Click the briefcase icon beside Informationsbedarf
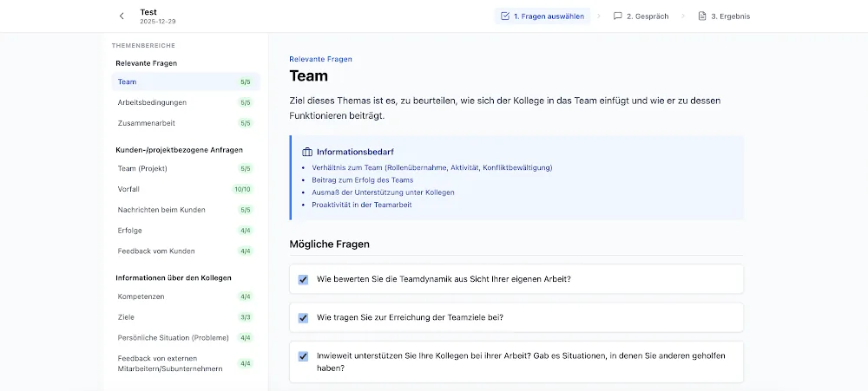Image resolution: width=868 pixels, height=391 pixels. pyautogui.click(x=307, y=152)
